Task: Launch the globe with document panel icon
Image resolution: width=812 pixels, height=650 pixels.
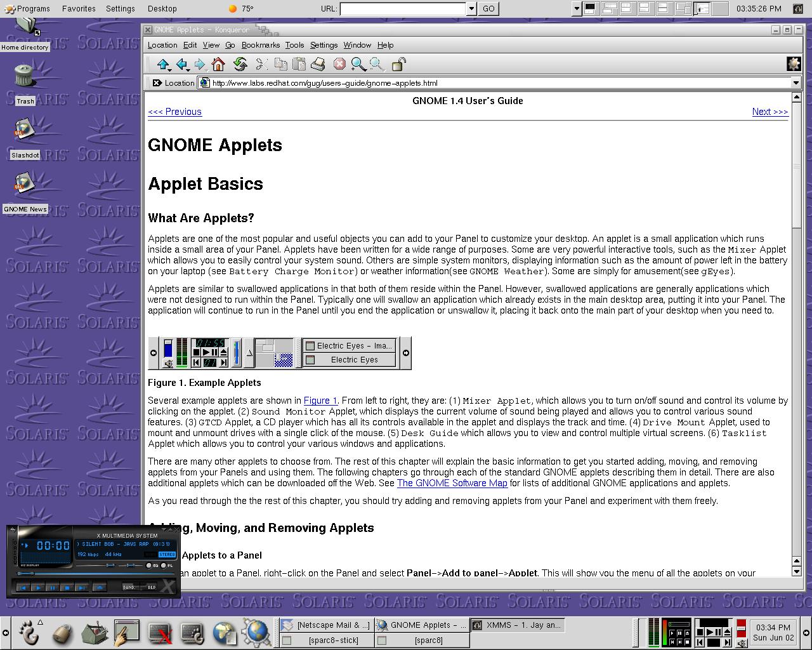Action: (x=225, y=633)
